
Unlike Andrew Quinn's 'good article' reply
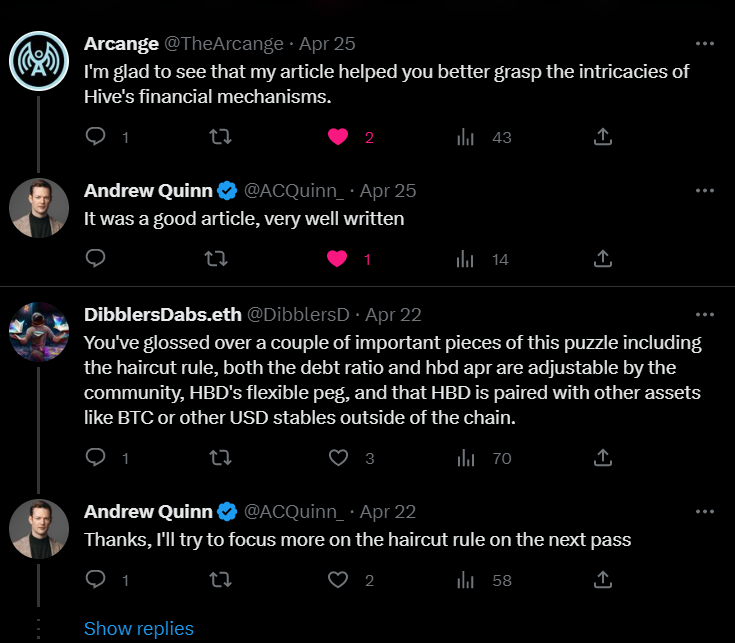coord(337,259)
